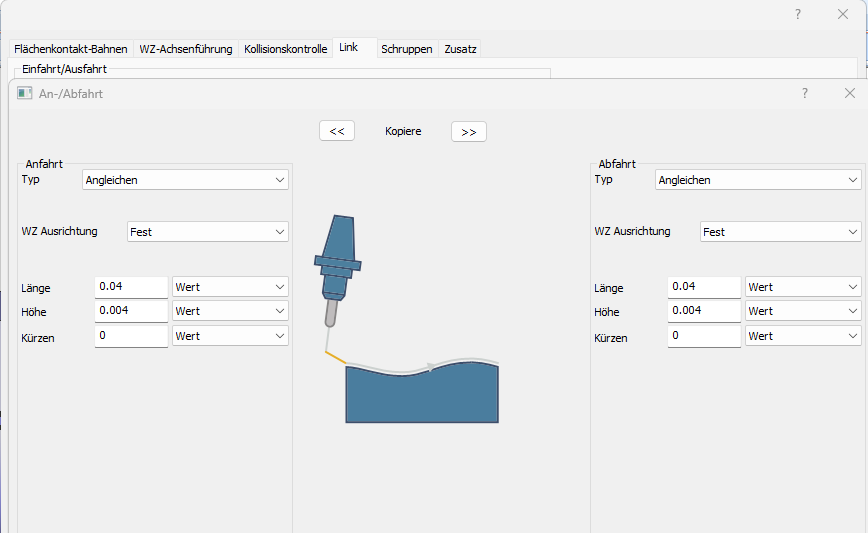
Task: Click the An-/Abfahrt dialog help question mark
Action: click(805, 93)
